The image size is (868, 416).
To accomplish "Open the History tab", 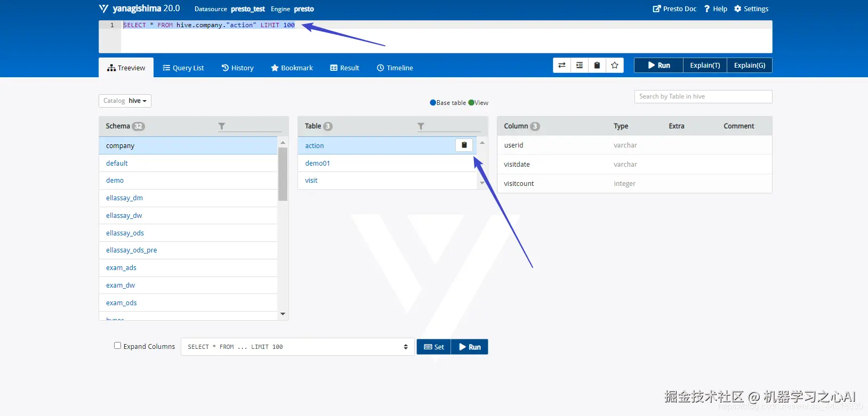I will [238, 68].
